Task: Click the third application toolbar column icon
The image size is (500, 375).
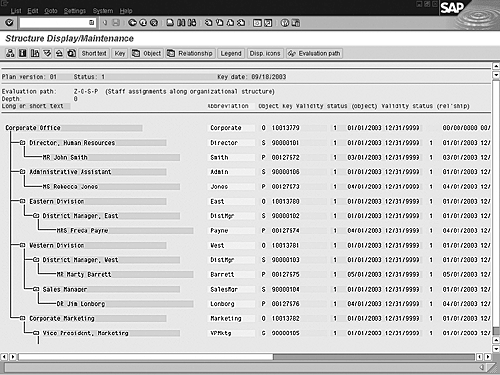Action: point(35,53)
